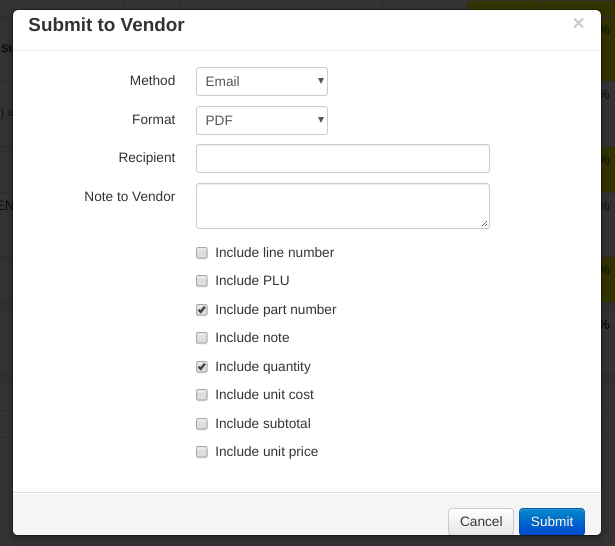
Task: Uncheck Include part number checkbox
Action: (x=202, y=310)
